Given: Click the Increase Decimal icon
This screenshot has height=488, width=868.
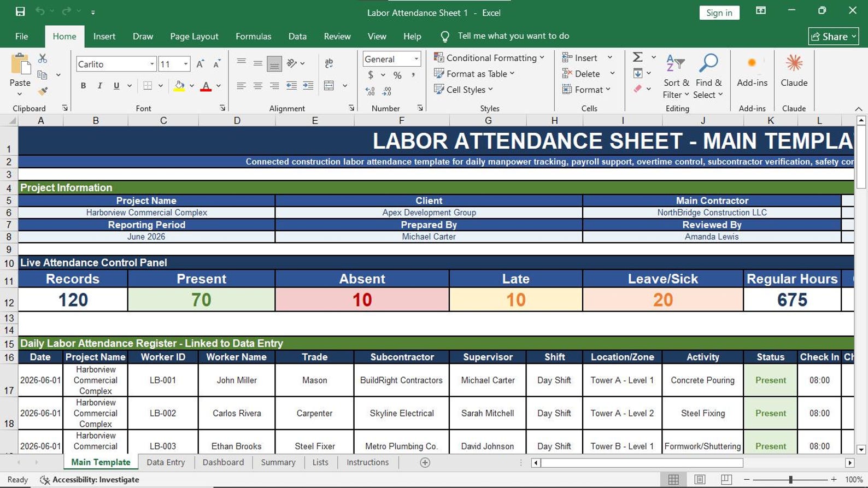Looking at the screenshot, I should click(x=371, y=91).
